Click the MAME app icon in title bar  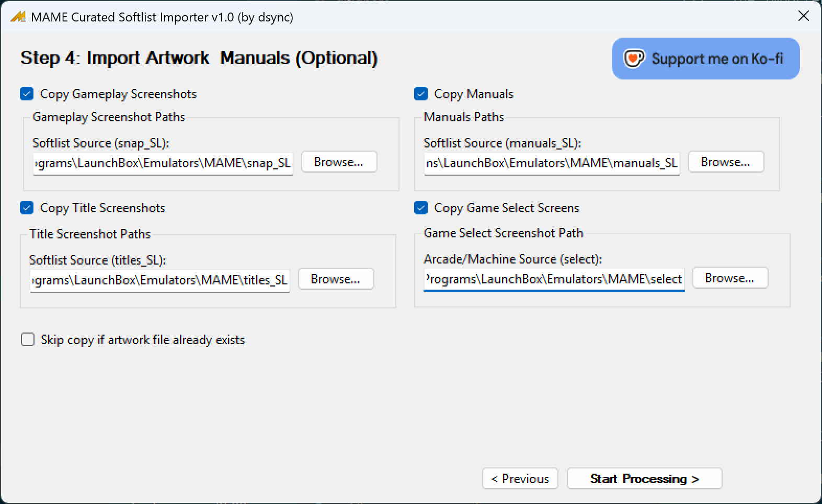click(x=18, y=17)
